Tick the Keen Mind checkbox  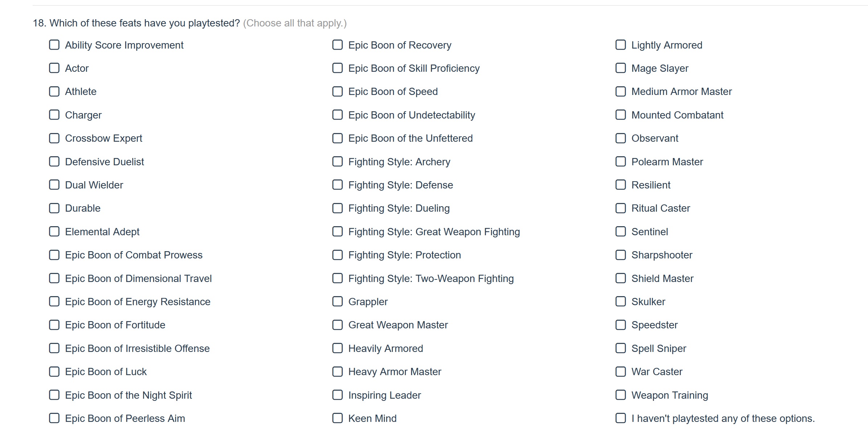(x=338, y=418)
